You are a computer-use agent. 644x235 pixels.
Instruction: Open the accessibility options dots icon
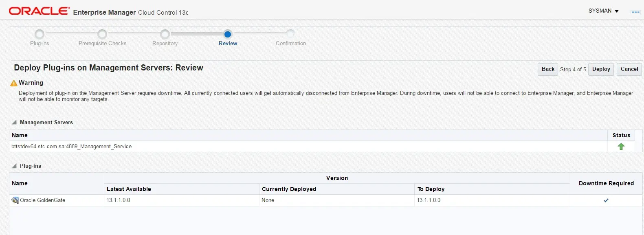(635, 12)
